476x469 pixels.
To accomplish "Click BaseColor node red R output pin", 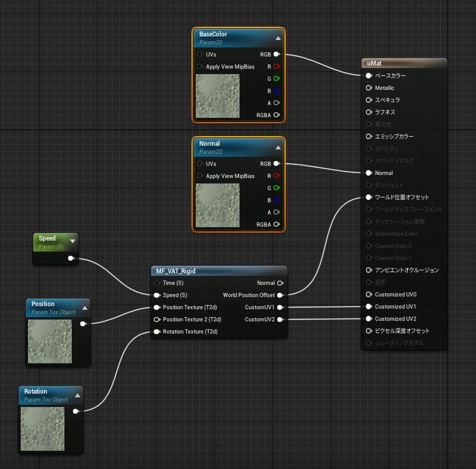I will [277, 66].
